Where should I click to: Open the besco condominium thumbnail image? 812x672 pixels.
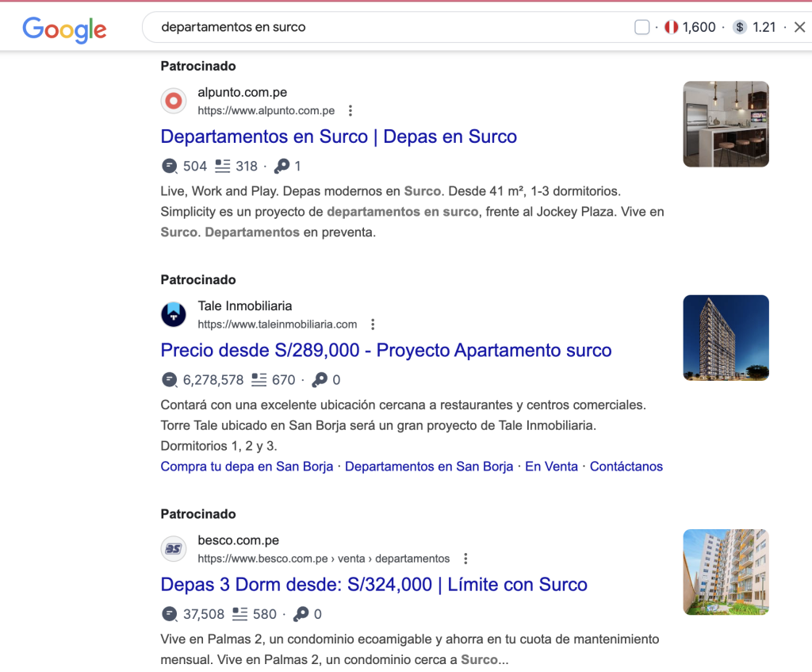[x=726, y=572]
